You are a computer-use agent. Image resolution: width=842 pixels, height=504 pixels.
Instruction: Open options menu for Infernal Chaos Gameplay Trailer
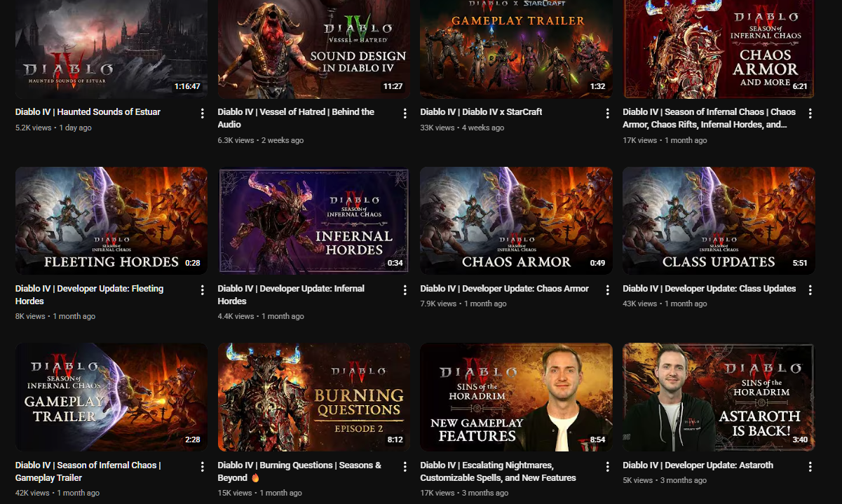pos(203,467)
